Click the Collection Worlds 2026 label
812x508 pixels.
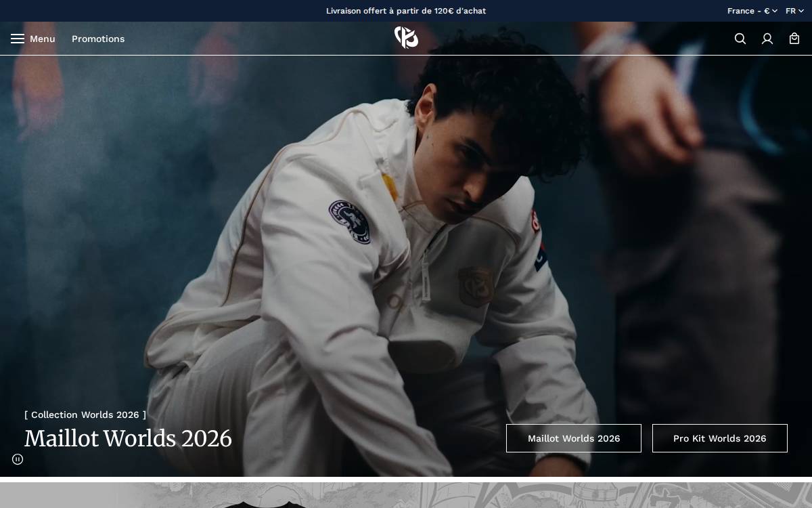point(85,415)
